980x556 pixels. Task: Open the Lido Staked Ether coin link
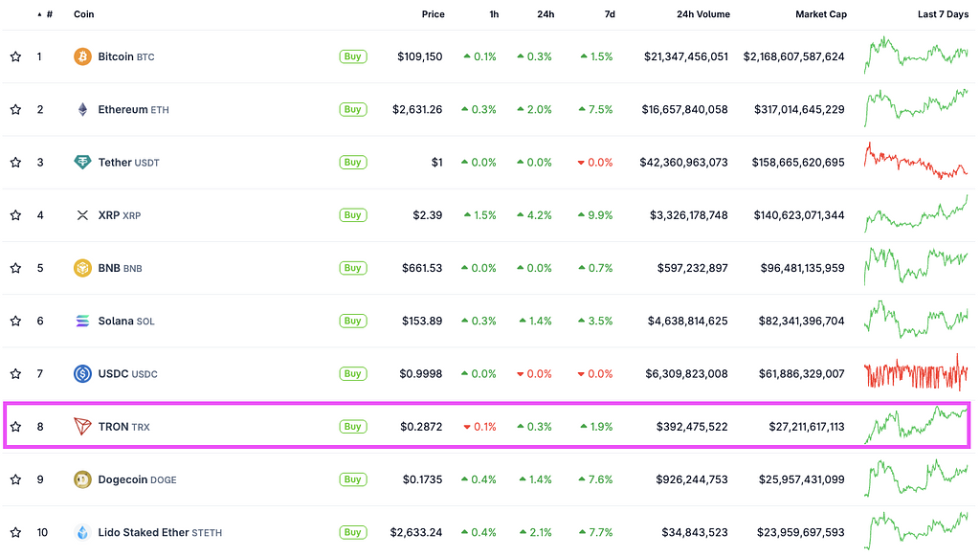tap(144, 532)
